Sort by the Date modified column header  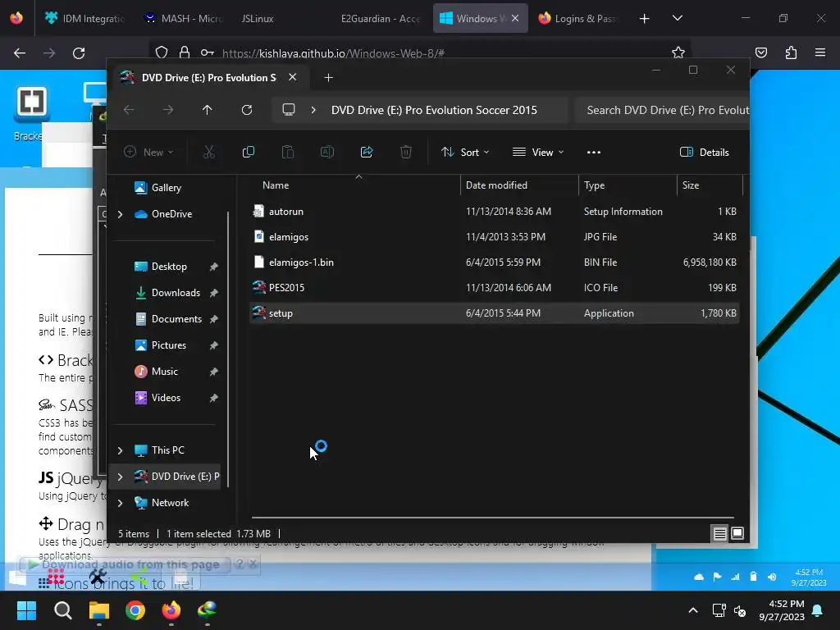(x=519, y=185)
